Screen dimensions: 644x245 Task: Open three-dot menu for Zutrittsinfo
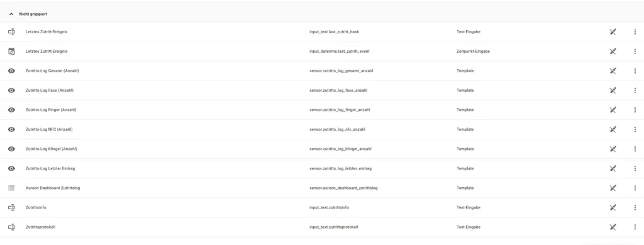click(635, 207)
